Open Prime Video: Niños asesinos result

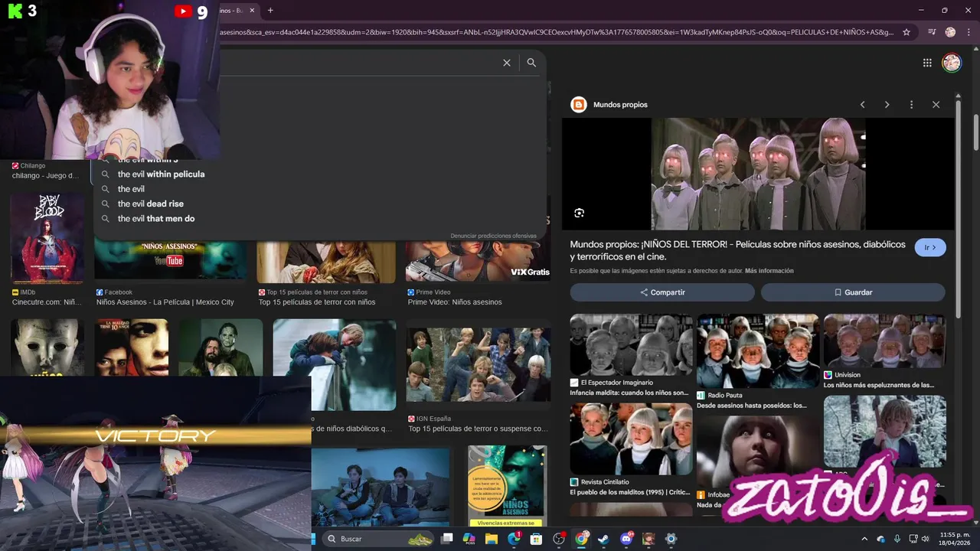pos(455,302)
